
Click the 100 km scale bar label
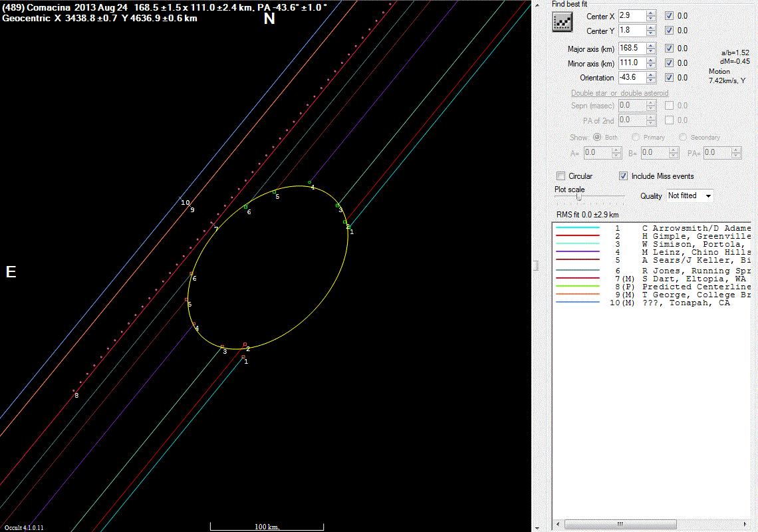click(267, 527)
